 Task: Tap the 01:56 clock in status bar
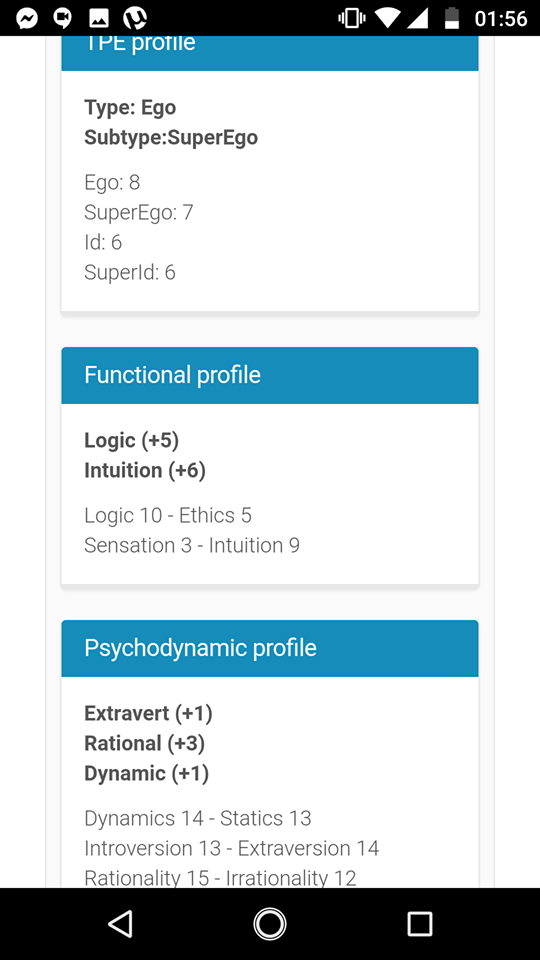tap(501, 18)
